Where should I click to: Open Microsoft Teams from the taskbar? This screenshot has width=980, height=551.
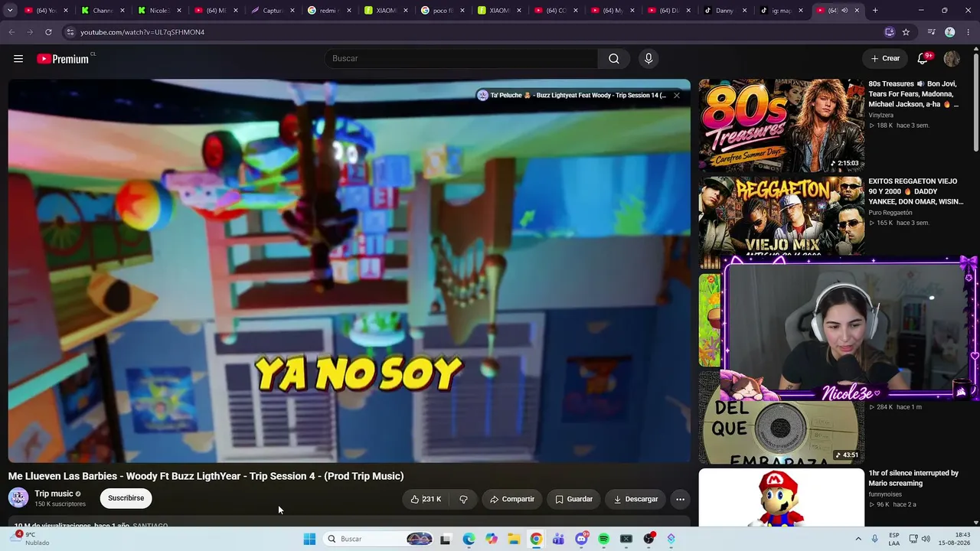(558, 539)
